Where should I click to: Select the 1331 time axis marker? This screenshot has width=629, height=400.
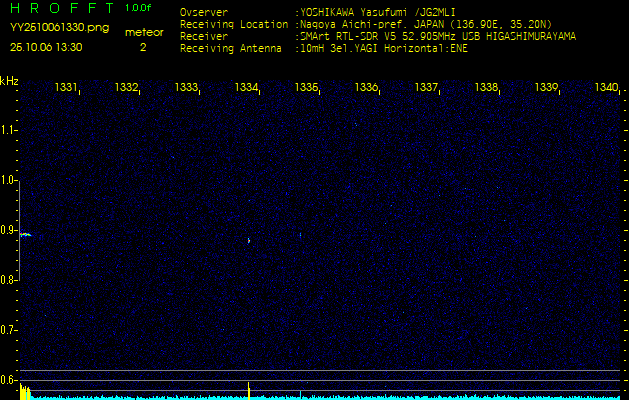tap(66, 88)
